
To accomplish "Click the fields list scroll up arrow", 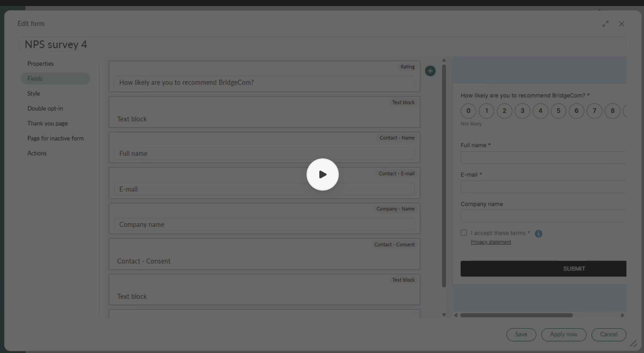I will point(444,60).
